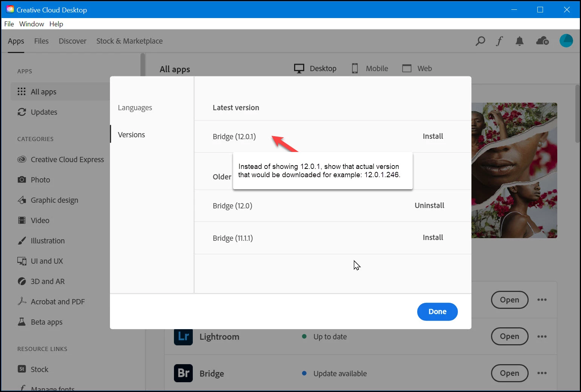Open more options for Bridge row
This screenshot has width=581, height=392.
click(x=542, y=373)
